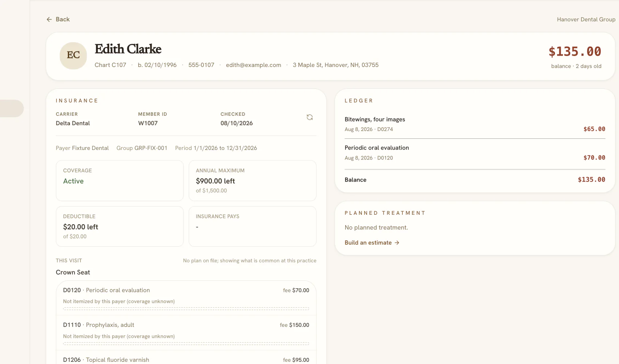The image size is (619, 364).
Task: Click the Insurance Pays card
Action: 253,226
